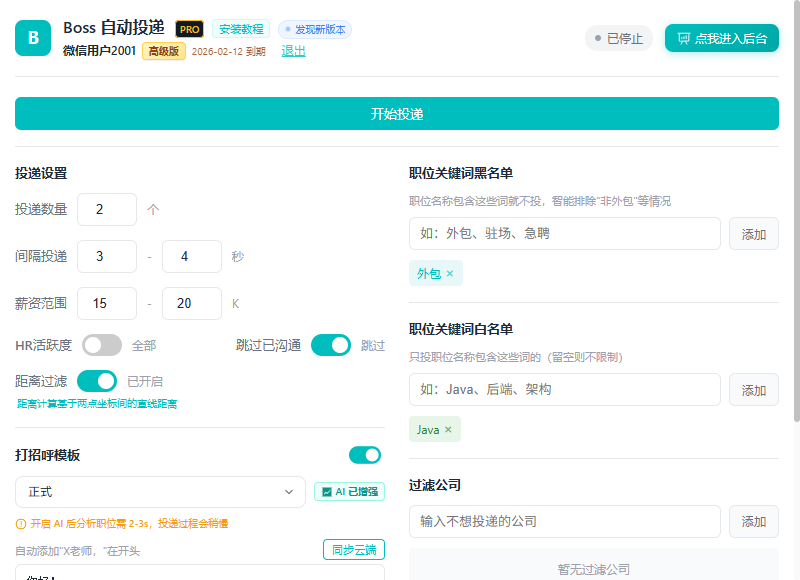Remove the 外包 blacklist tag via its × icon
This screenshot has width=800, height=580.
[x=449, y=272]
